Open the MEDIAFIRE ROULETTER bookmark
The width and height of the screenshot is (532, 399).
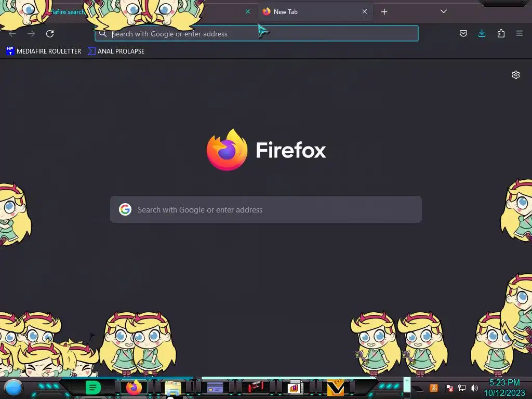tap(44, 51)
